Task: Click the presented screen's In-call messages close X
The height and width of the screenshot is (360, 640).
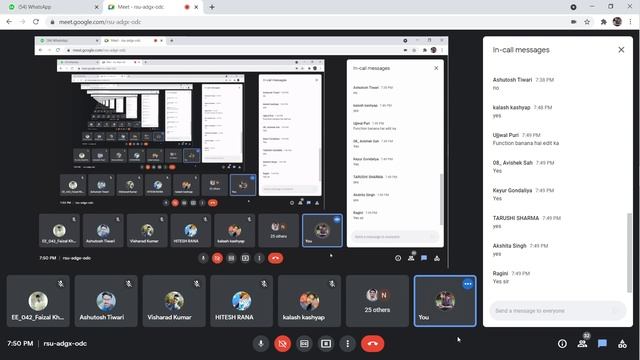Action: tap(436, 68)
